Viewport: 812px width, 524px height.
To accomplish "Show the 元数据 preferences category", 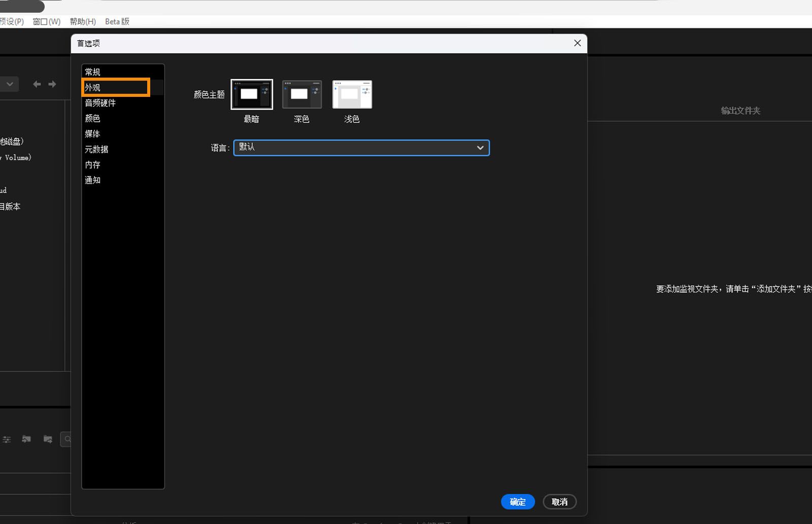I will pyautogui.click(x=123, y=149).
